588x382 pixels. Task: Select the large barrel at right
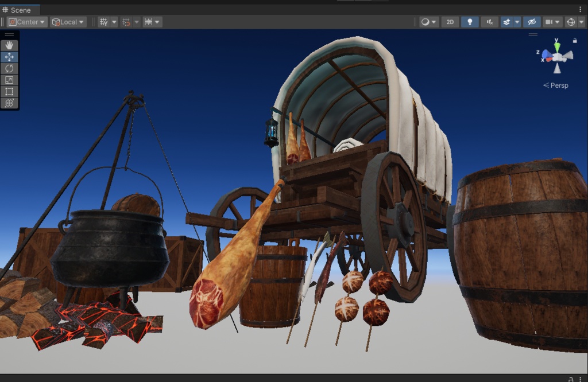pyautogui.click(x=520, y=255)
